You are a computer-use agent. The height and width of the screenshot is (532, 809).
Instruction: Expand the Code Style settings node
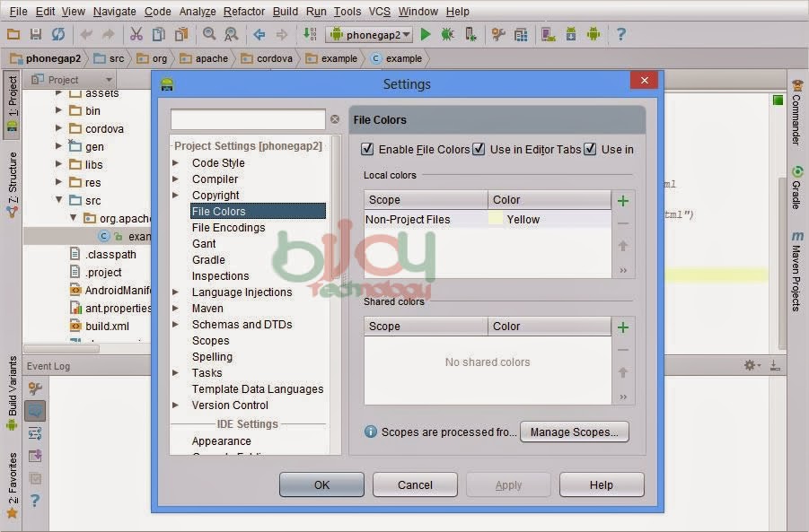(x=175, y=163)
